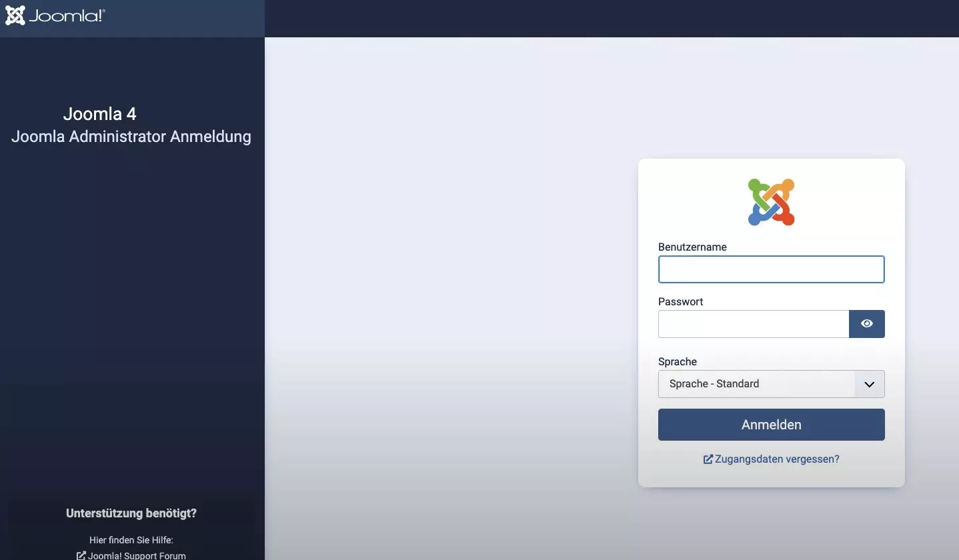Click the 'Joomla 4' heading
Image resolution: width=959 pixels, height=560 pixels.
click(x=99, y=114)
